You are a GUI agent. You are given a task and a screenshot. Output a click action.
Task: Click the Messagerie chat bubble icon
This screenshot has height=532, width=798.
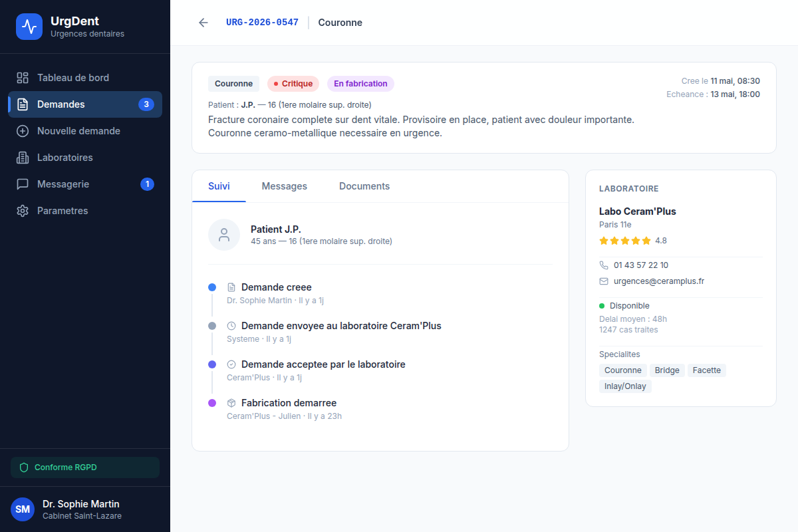(x=23, y=184)
